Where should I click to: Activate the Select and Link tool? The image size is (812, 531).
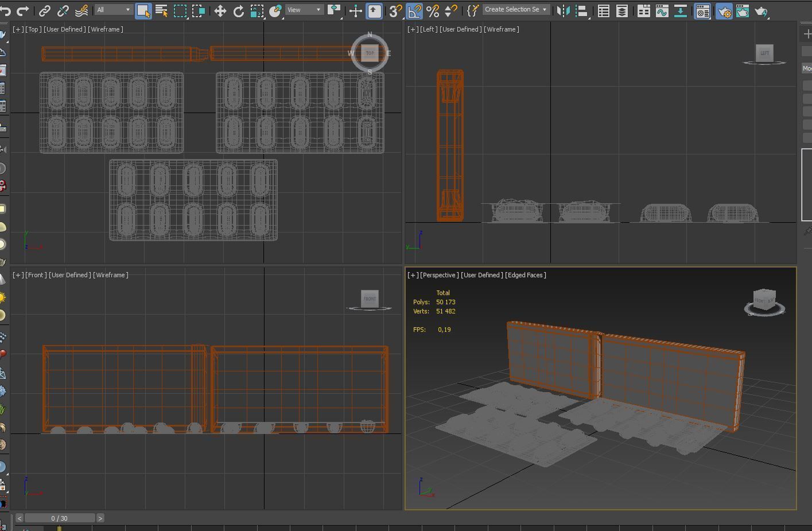point(45,10)
